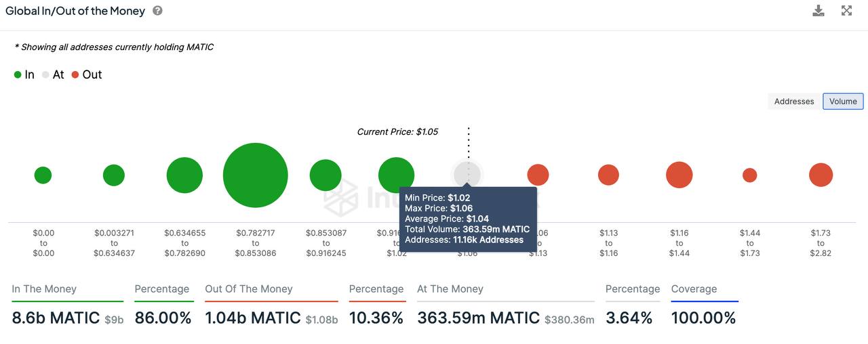Click the In The Money heading

[44, 289]
